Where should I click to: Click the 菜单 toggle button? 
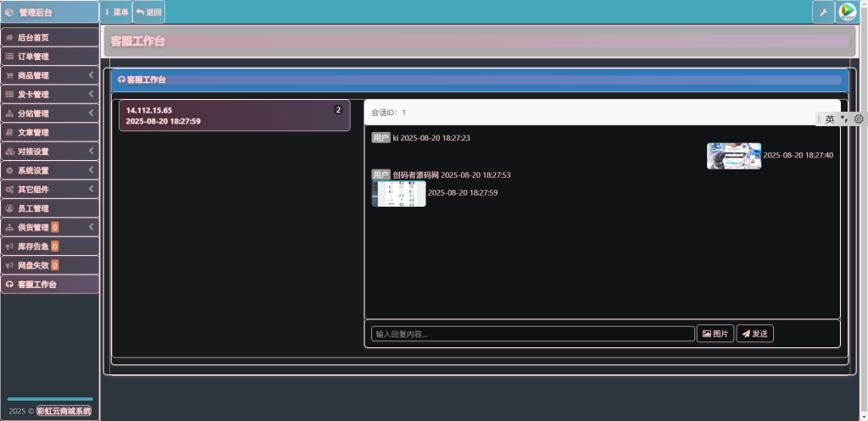[x=117, y=12]
